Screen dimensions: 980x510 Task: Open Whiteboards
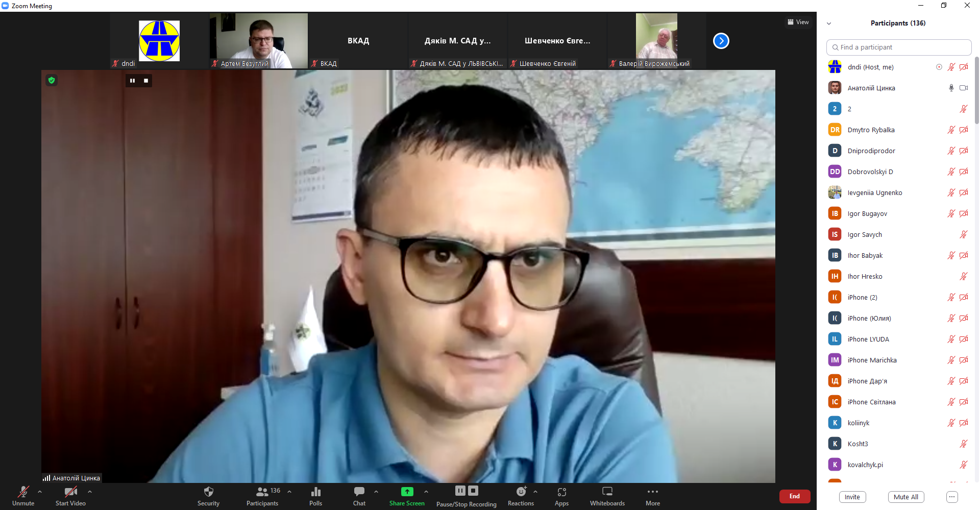pos(607,495)
